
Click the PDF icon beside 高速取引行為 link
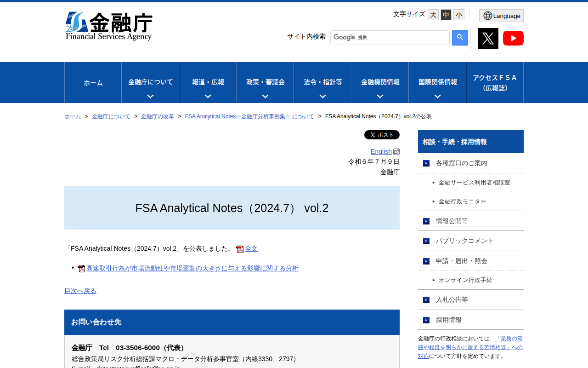pos(81,269)
